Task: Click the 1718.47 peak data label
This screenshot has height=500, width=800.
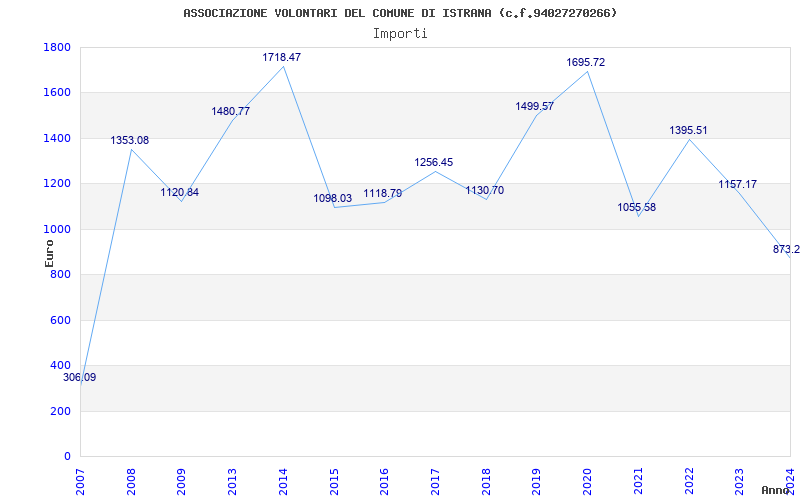Action: coord(282,58)
